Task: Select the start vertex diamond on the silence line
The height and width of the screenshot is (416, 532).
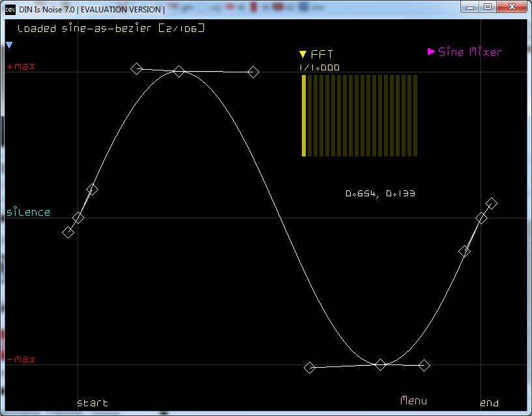Action: tap(78, 218)
